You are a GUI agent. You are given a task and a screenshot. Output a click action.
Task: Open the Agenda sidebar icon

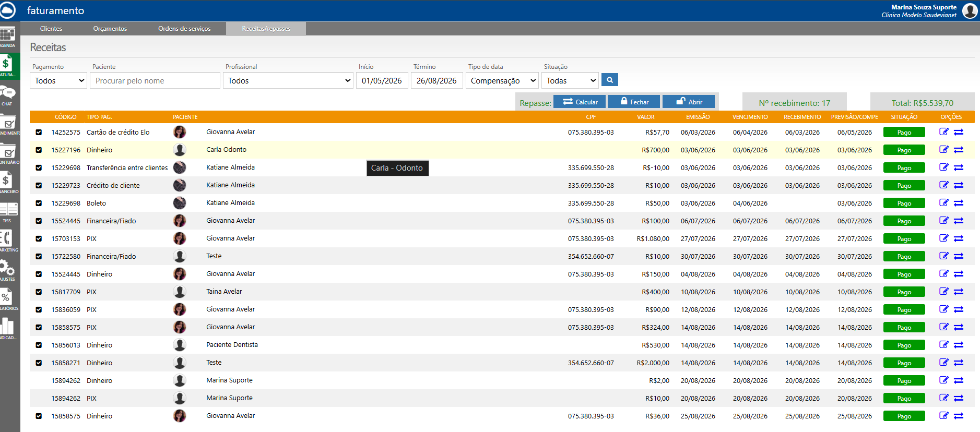coord(8,37)
